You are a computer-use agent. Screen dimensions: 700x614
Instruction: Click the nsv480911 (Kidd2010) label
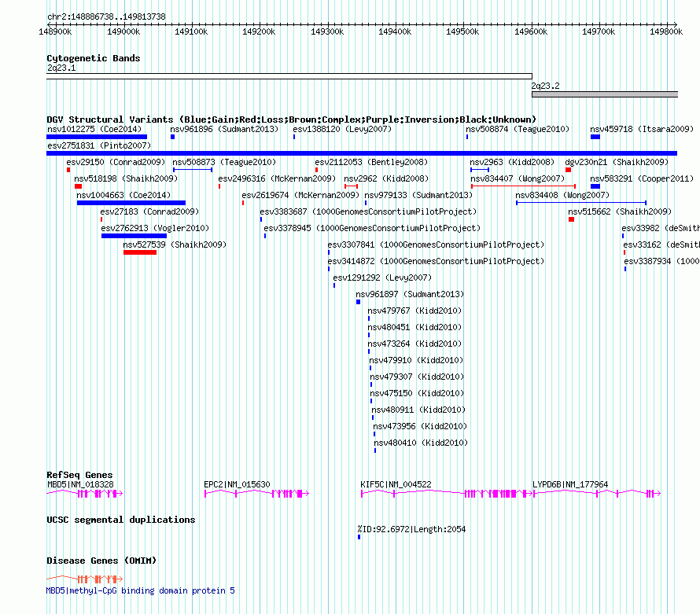pyautogui.click(x=418, y=410)
